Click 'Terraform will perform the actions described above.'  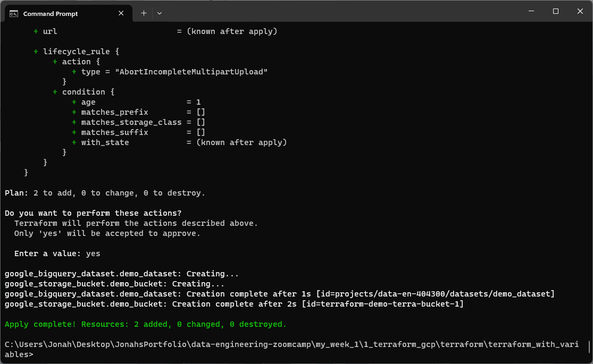(136, 223)
